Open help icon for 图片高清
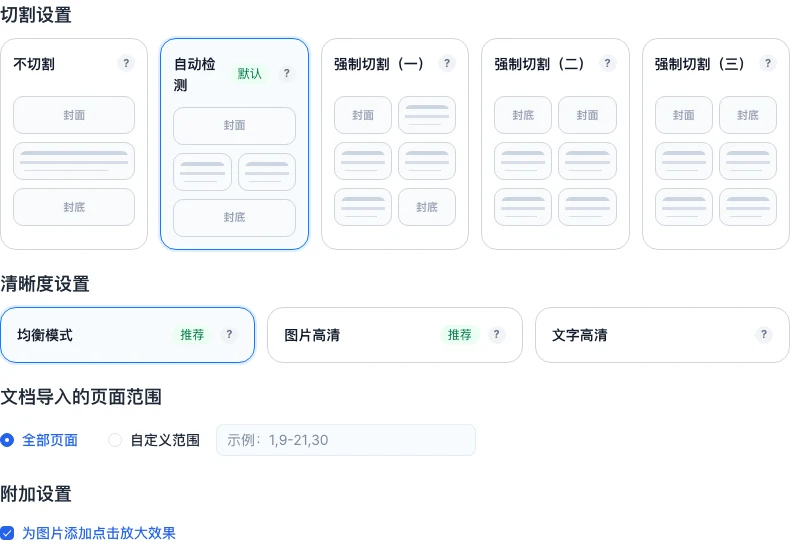Image resolution: width=790 pixels, height=549 pixels. [x=497, y=334]
